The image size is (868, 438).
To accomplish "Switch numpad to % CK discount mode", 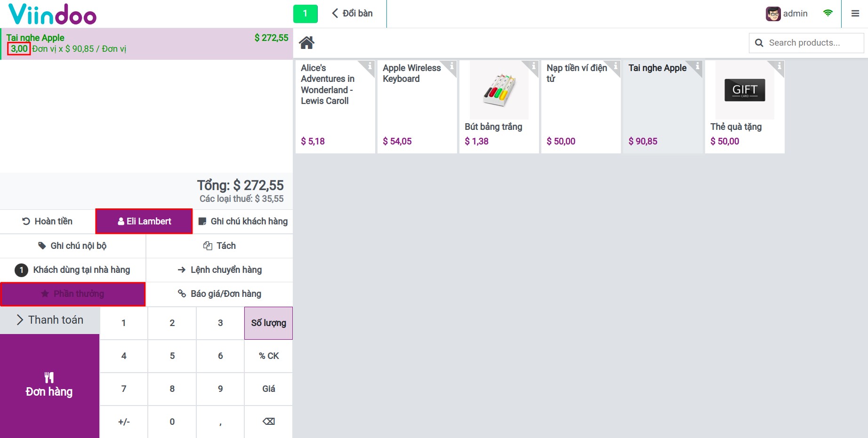I will (x=268, y=356).
